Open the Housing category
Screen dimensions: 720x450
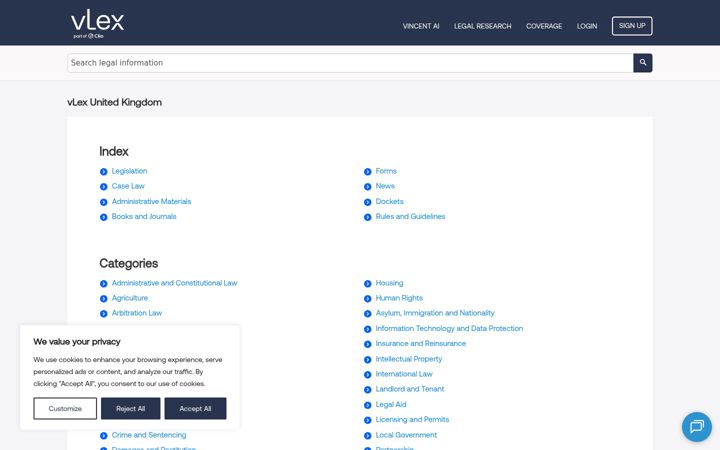point(389,283)
